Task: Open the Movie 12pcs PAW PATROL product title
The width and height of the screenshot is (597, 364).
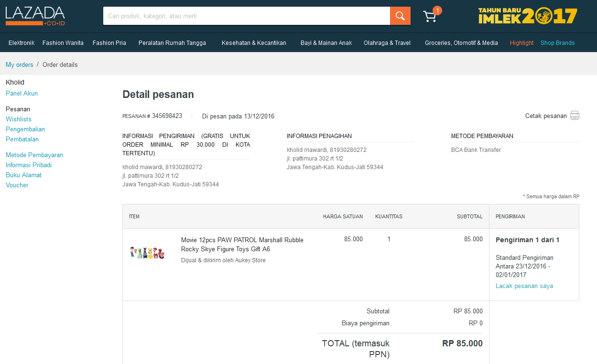Action: [242, 245]
